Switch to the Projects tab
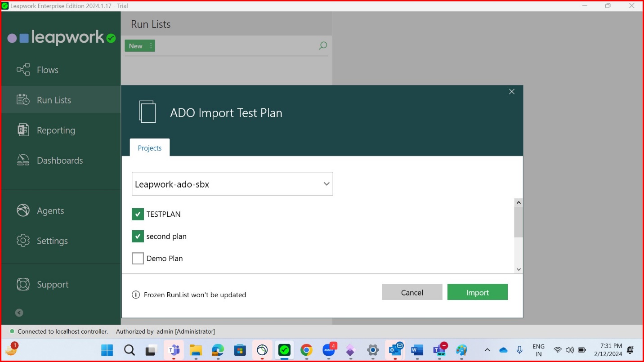This screenshot has width=644, height=362. 149,147
